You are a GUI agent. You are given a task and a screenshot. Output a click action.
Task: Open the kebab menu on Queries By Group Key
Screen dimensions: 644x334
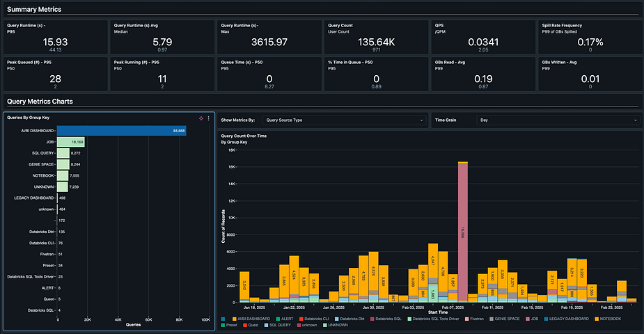point(209,118)
